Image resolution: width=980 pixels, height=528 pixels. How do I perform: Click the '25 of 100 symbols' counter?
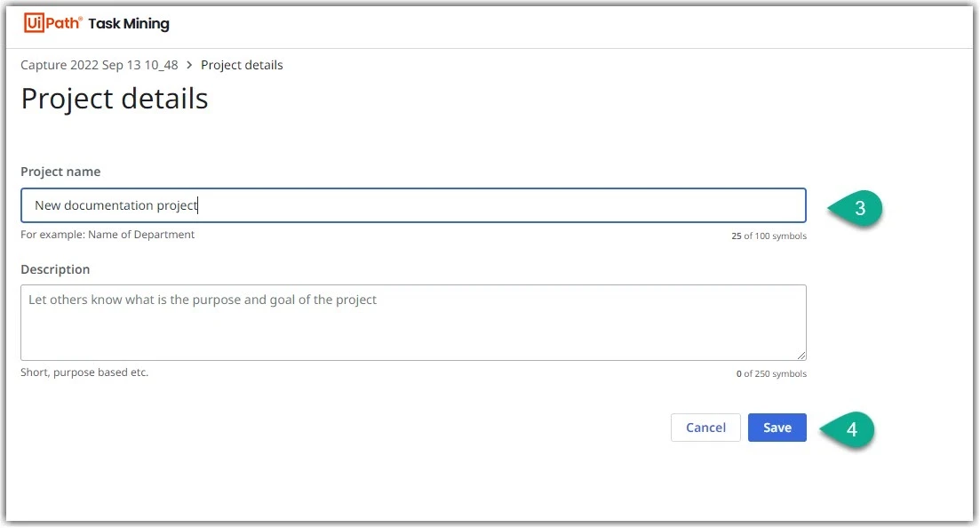[x=769, y=236]
